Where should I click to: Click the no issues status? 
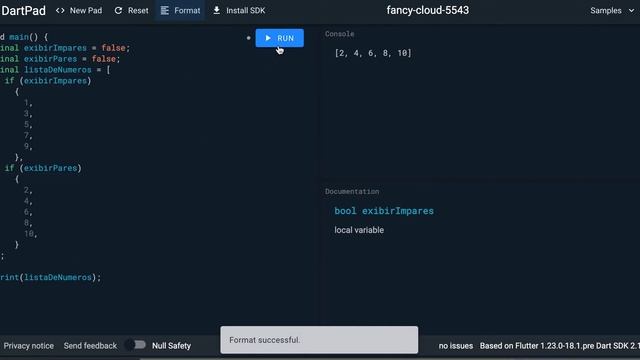coord(456,346)
